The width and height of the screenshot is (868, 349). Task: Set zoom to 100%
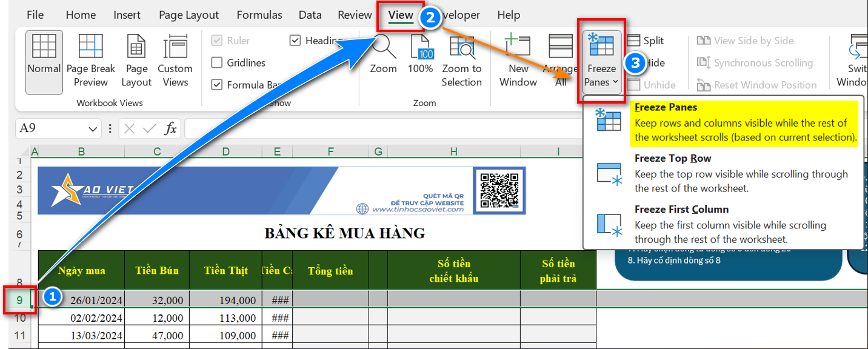(421, 47)
